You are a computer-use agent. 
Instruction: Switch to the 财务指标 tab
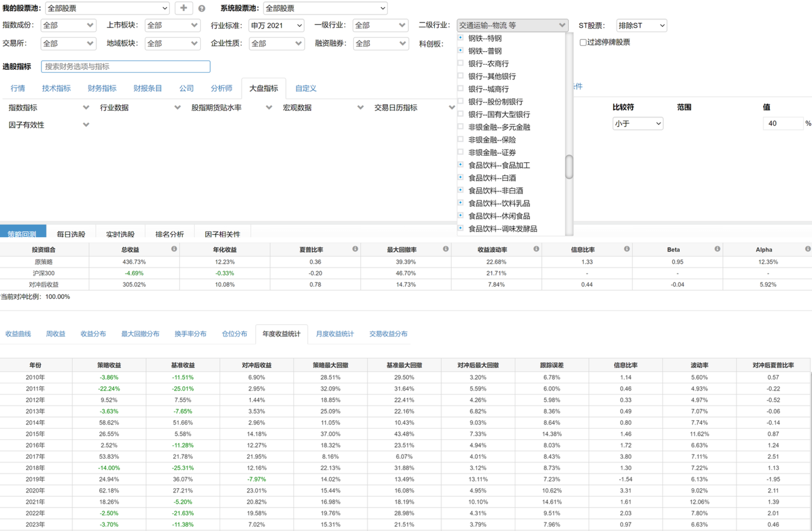tap(102, 88)
